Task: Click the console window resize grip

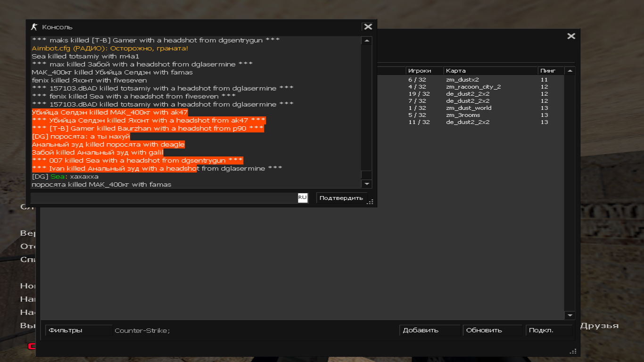Action: pyautogui.click(x=371, y=202)
